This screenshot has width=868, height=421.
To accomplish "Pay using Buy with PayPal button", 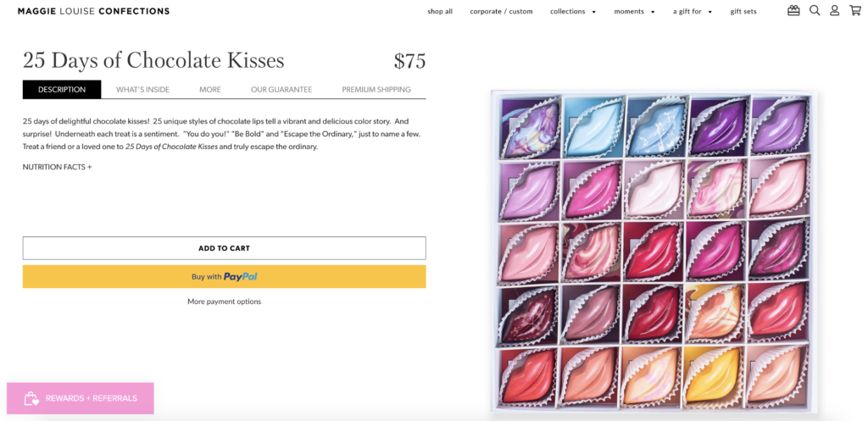I will [224, 276].
